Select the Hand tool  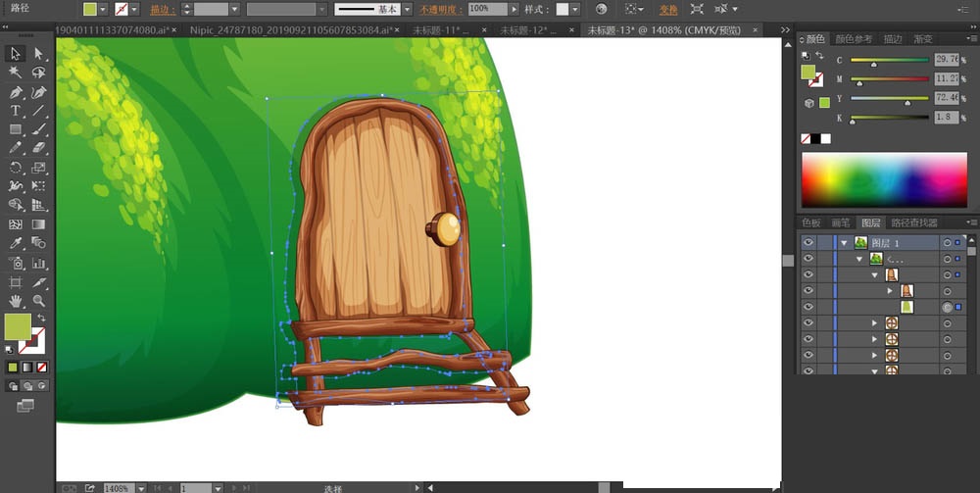(15, 301)
